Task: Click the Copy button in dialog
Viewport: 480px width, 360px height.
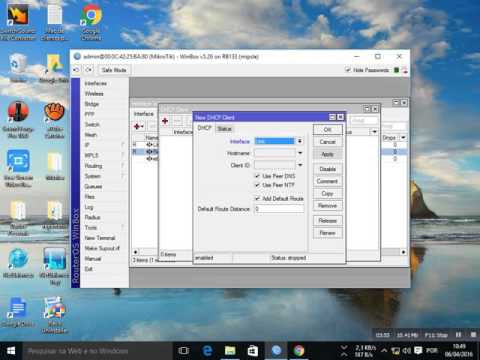Action: pos(328,194)
